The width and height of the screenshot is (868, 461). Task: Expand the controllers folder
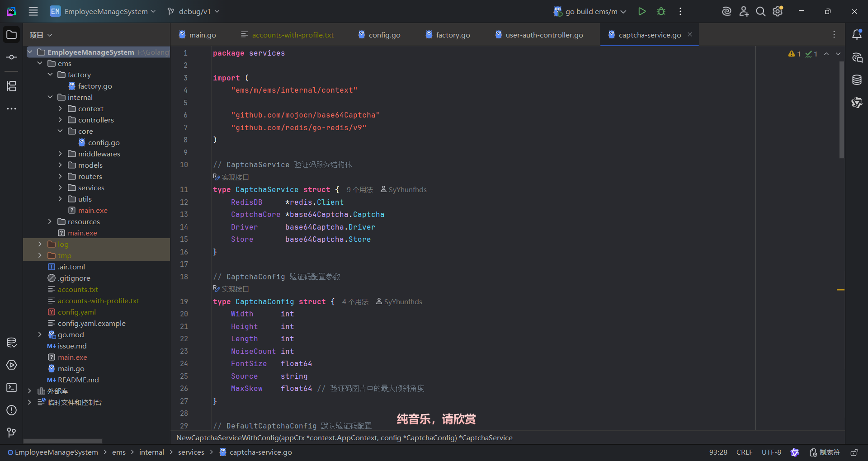(x=60, y=120)
